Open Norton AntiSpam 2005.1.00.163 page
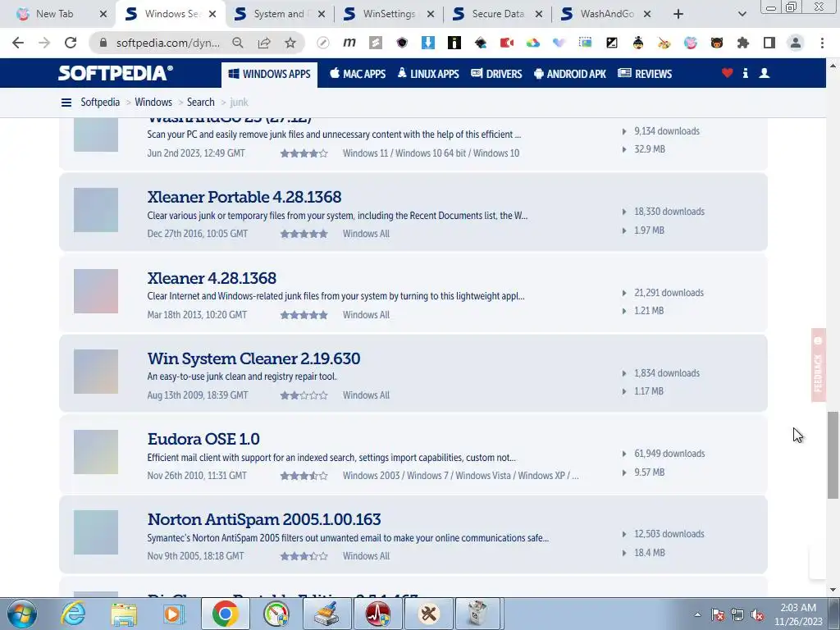Viewport: 840px width, 630px height. [x=264, y=519]
